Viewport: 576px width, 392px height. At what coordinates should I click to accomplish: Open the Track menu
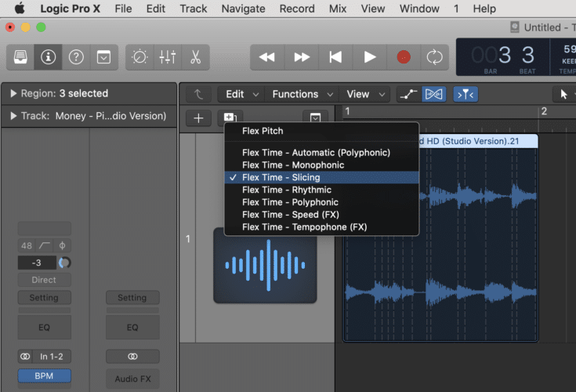coord(194,9)
